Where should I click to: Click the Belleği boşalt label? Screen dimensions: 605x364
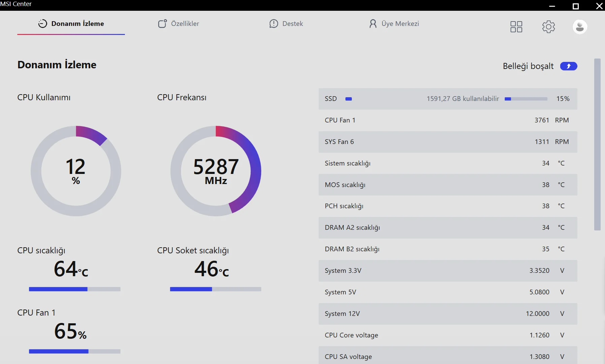tap(528, 66)
